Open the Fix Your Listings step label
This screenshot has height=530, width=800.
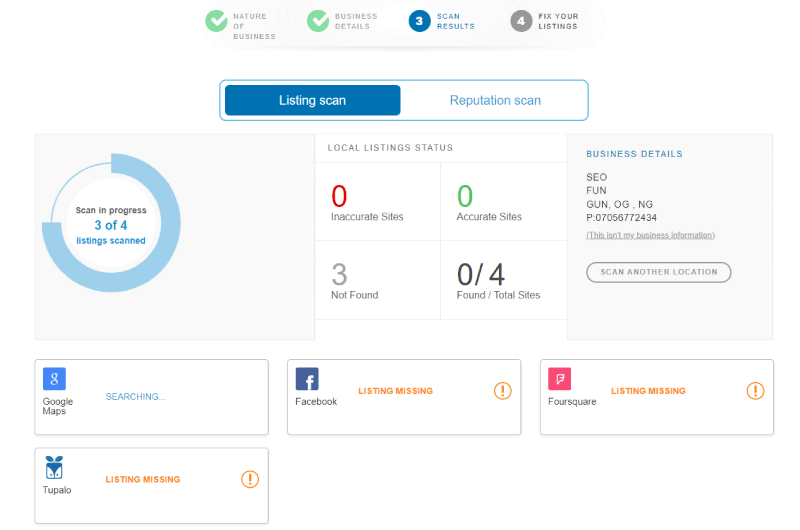pos(558,21)
